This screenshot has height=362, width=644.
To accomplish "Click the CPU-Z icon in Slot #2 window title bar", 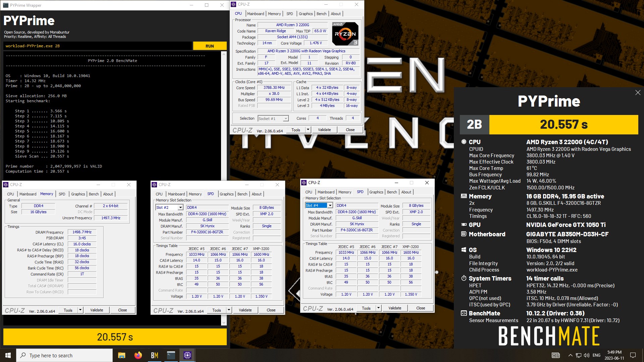I will click(155, 185).
